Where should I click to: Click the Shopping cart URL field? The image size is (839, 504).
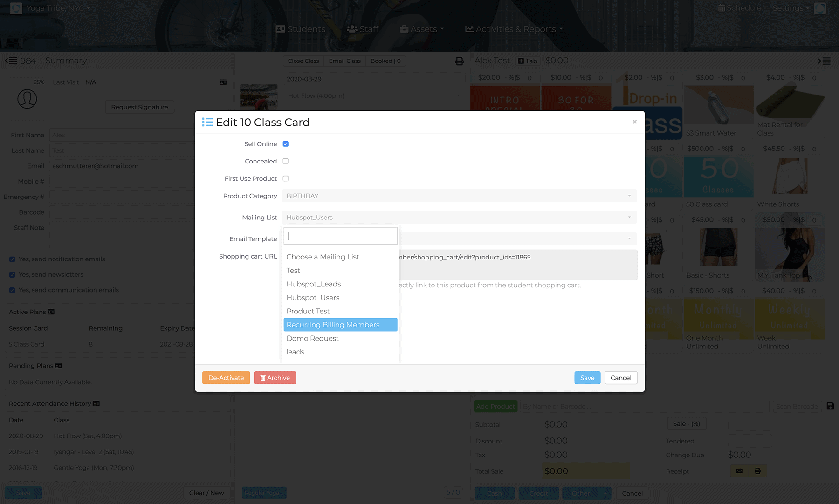[518, 265]
